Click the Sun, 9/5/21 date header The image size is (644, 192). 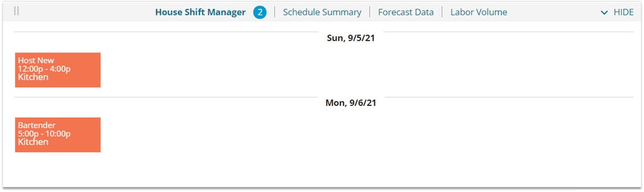pos(351,38)
